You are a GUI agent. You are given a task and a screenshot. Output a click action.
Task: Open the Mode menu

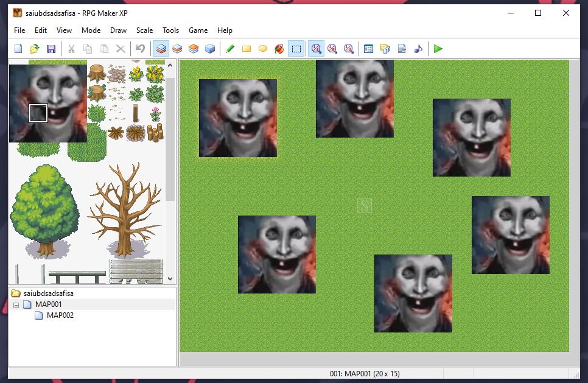(x=91, y=30)
